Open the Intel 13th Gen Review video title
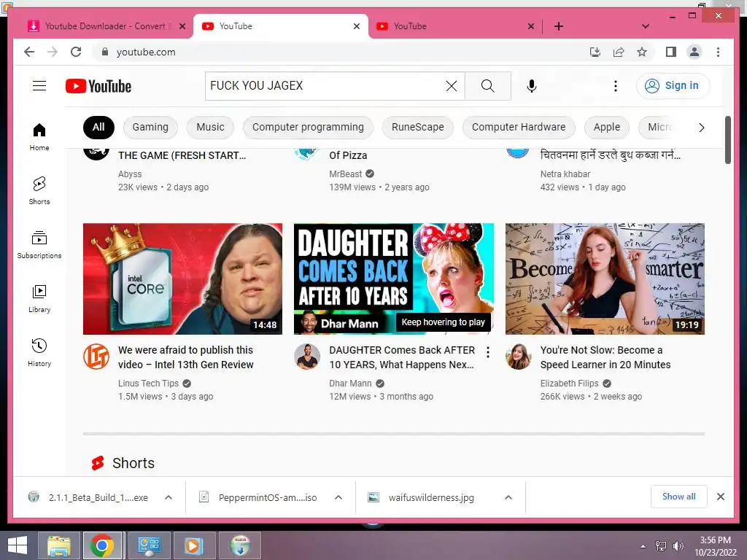Screen dimensions: 747x560 point(186,357)
